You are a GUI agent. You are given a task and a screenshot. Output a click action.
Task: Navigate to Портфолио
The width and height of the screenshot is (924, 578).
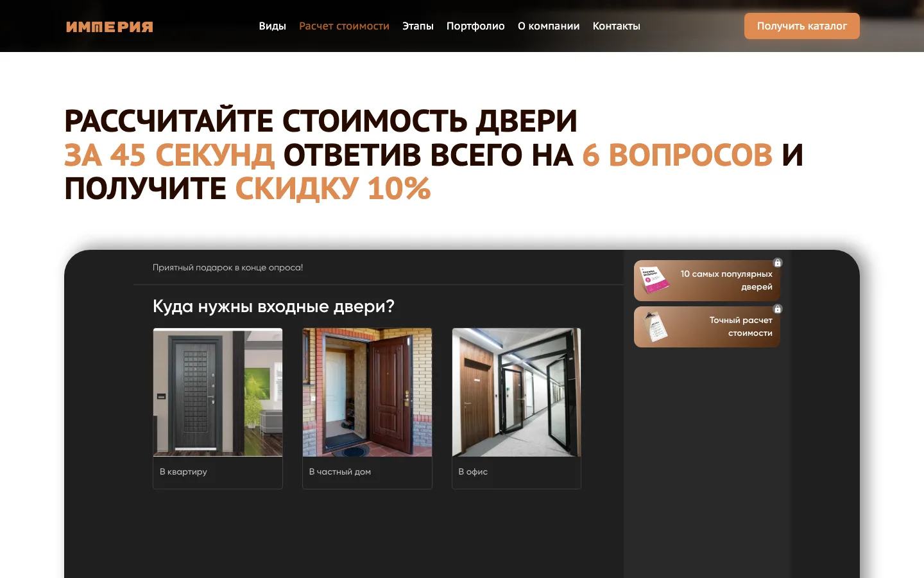pyautogui.click(x=475, y=26)
